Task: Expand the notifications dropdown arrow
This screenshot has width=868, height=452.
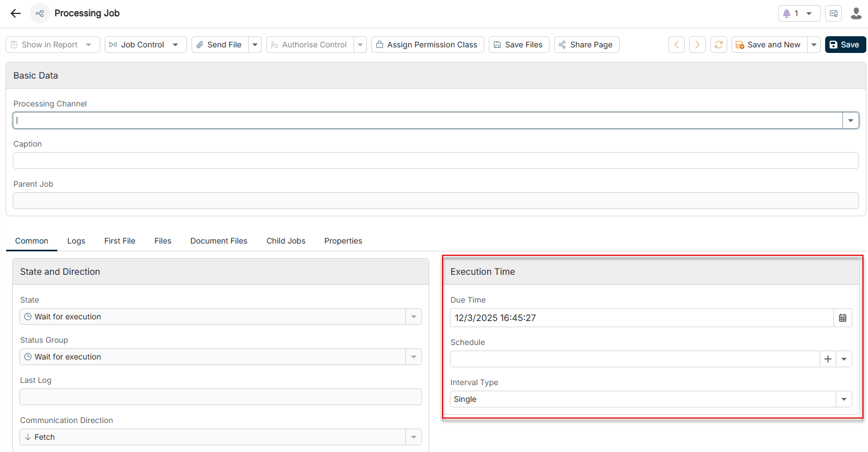Action: 809,13
